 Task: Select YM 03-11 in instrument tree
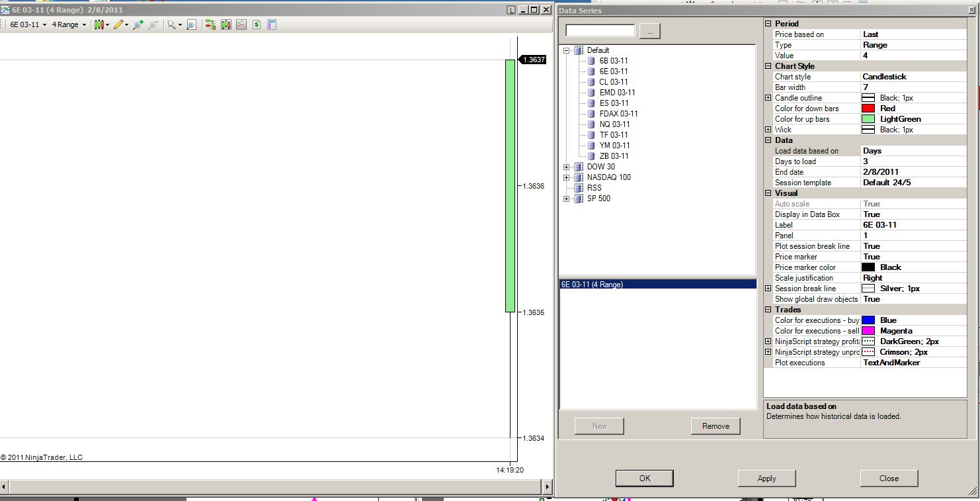click(614, 146)
